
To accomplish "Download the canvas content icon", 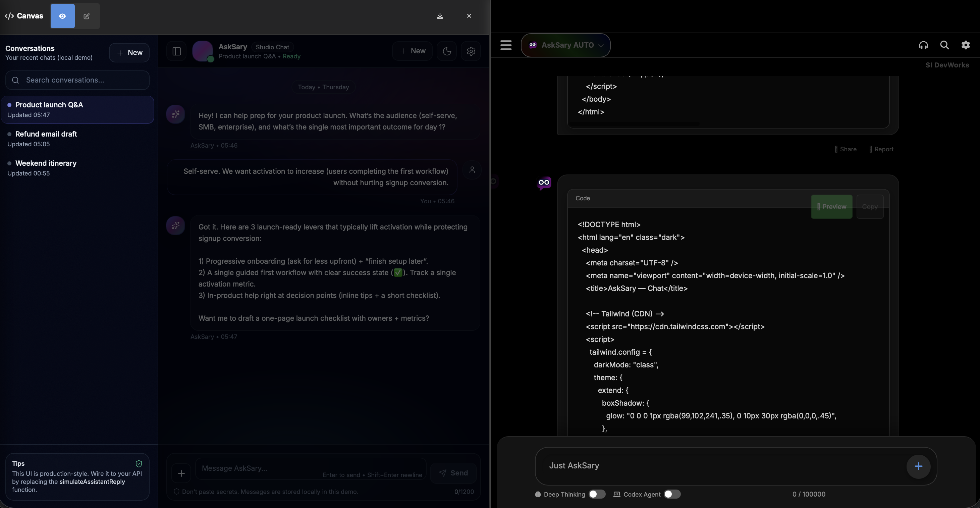I will click(440, 16).
